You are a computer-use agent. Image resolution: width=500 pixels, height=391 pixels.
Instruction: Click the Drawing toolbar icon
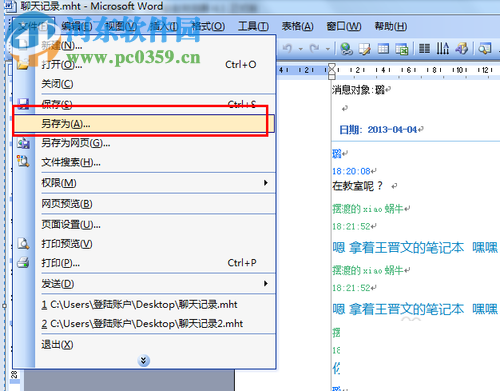click(461, 49)
